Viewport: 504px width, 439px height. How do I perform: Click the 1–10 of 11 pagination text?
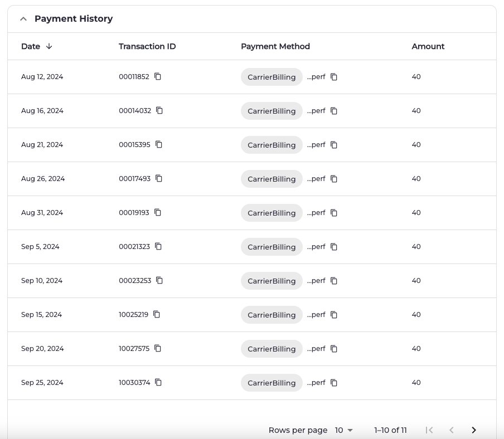pyautogui.click(x=390, y=430)
